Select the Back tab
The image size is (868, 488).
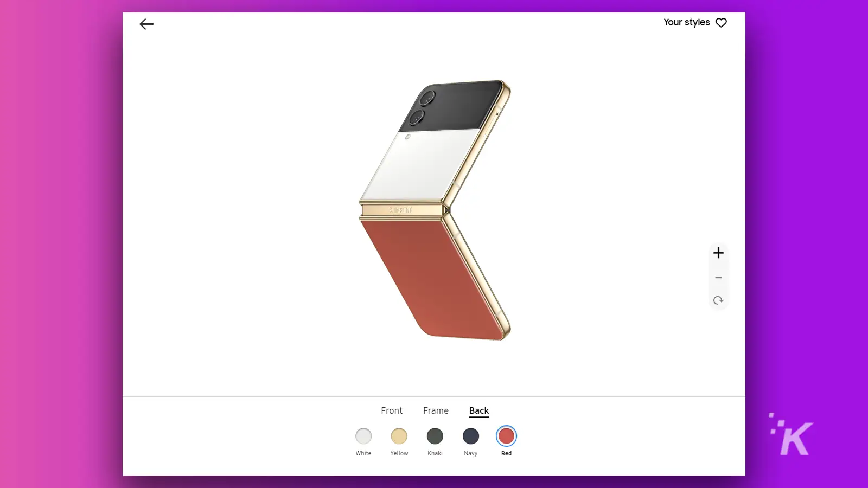(479, 410)
